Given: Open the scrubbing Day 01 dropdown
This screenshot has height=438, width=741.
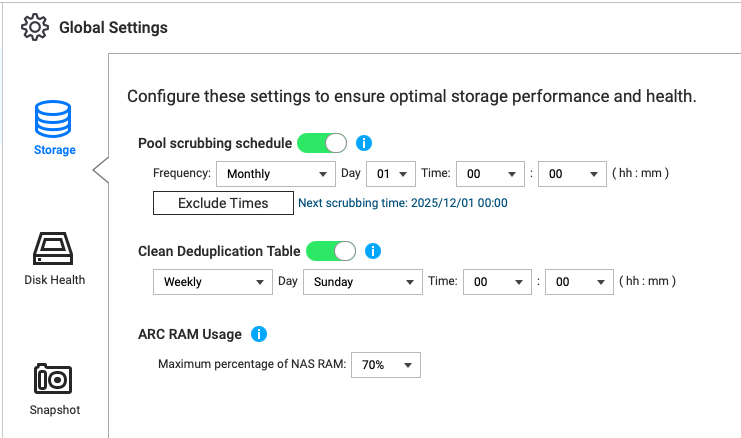Looking at the screenshot, I should 391,173.
